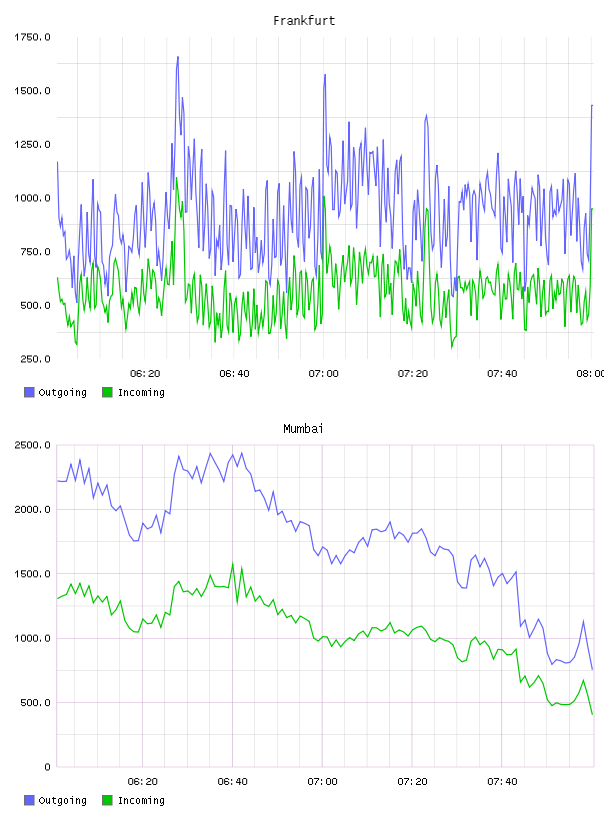Click the 2500.0 label on Mumbai's y-axis

[x=32, y=445]
